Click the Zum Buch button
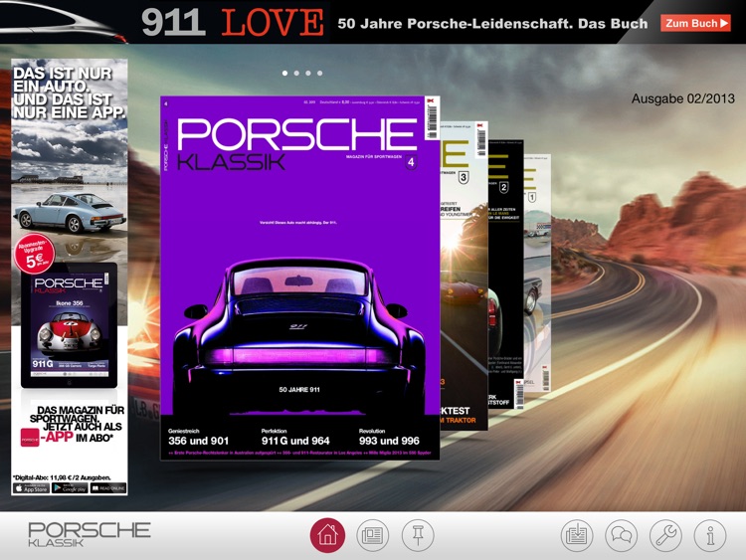 point(695,23)
